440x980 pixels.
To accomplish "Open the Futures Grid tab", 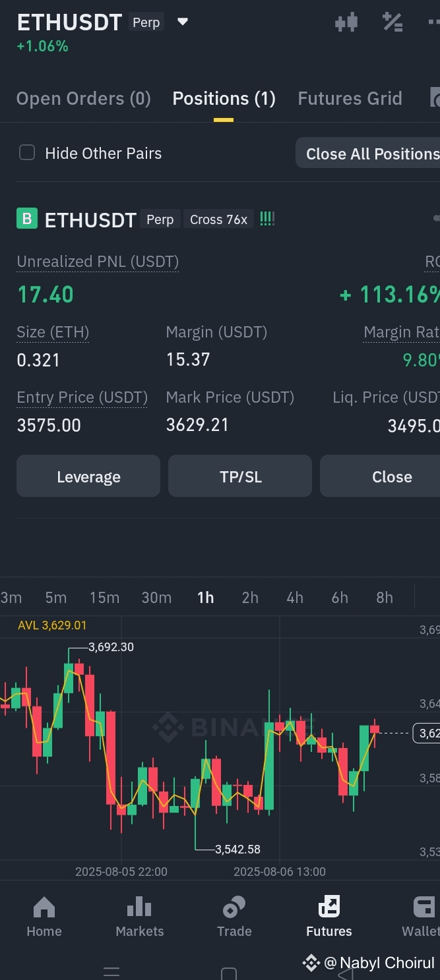I will click(x=350, y=99).
